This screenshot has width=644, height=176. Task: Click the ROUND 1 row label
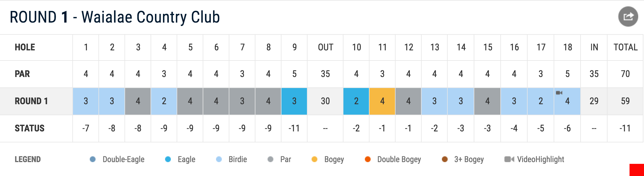click(31, 101)
